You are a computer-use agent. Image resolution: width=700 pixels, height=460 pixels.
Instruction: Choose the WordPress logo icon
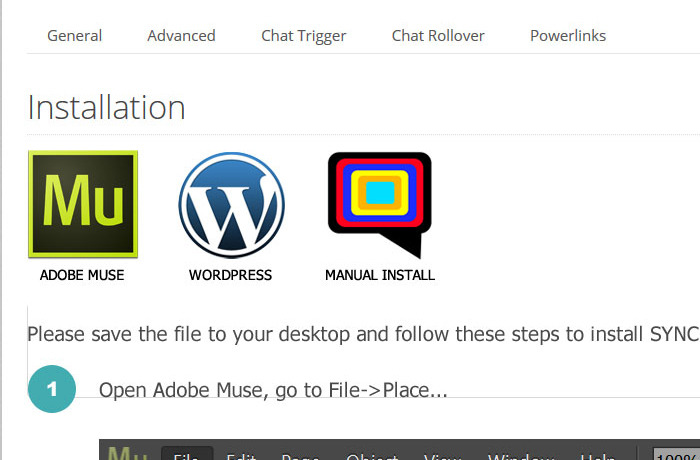(231, 205)
